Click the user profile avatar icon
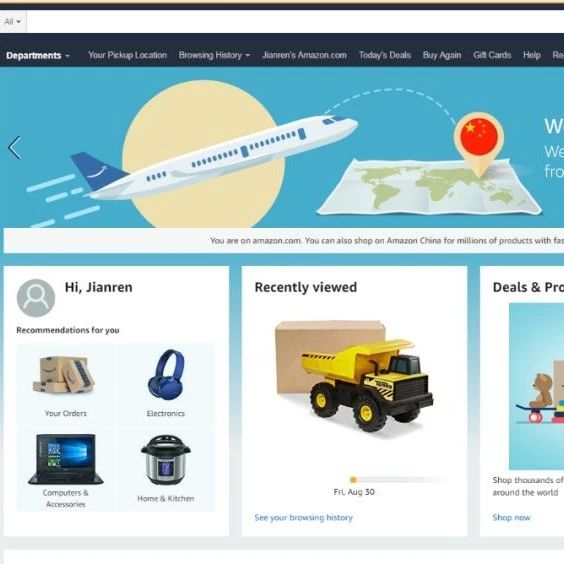The width and height of the screenshot is (564, 564). tap(36, 298)
